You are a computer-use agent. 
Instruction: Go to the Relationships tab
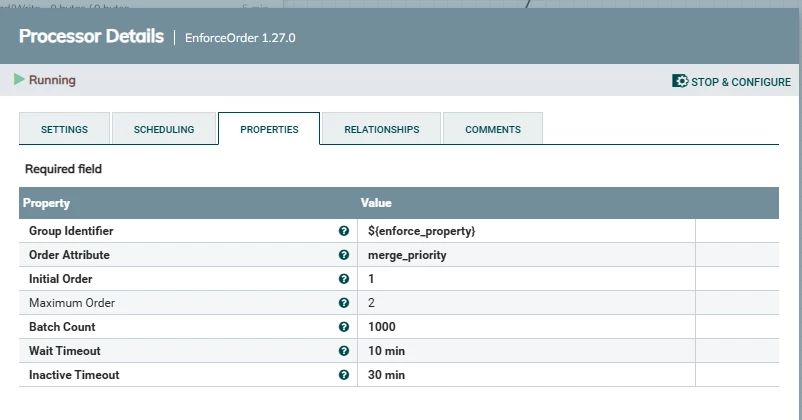(x=382, y=129)
